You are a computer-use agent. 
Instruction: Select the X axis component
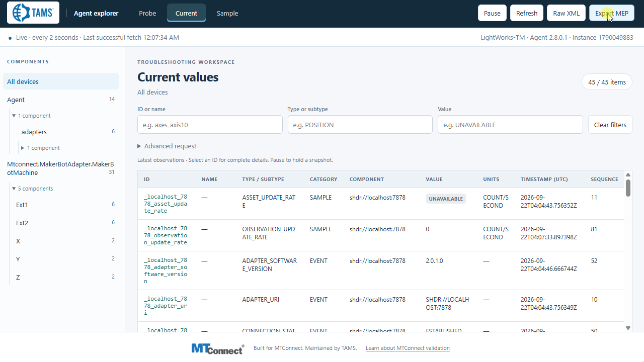[x=65, y=241]
